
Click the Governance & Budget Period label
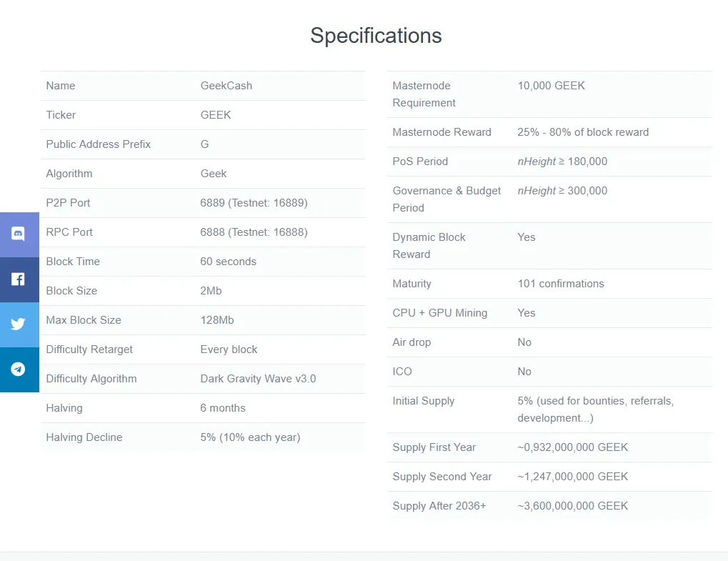pyautogui.click(x=447, y=199)
